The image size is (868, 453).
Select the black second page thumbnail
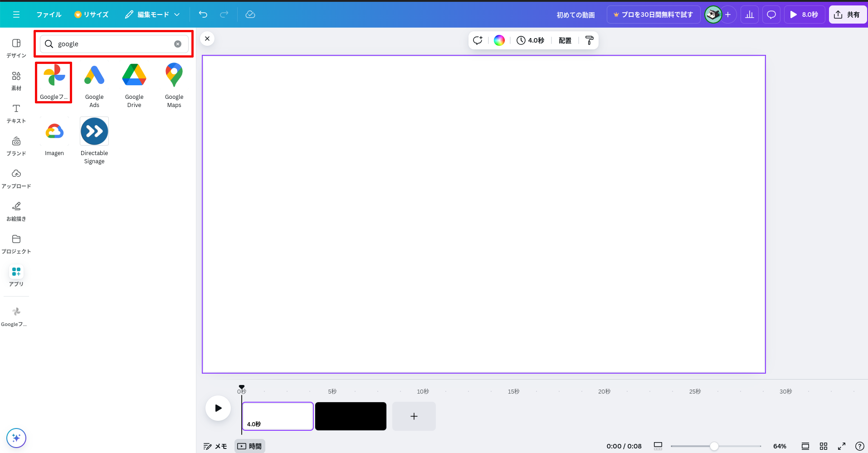tap(351, 416)
